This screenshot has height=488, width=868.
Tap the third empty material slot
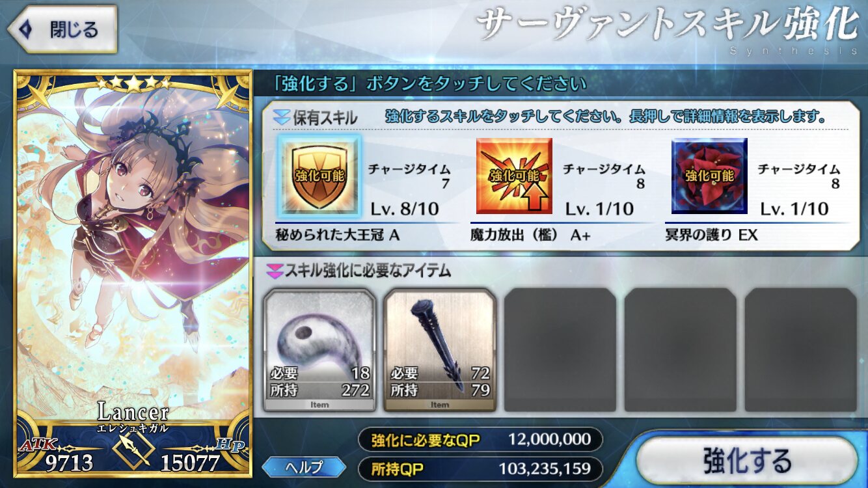pos(560,350)
